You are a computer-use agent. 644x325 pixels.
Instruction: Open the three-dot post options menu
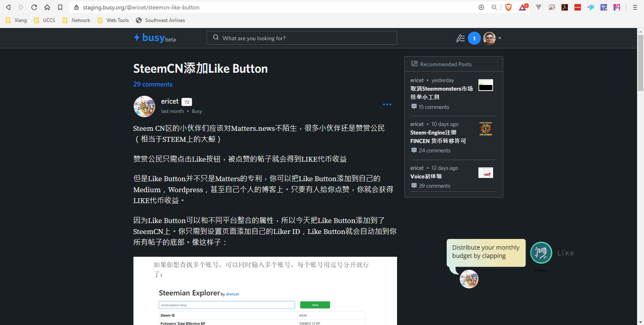point(387,104)
